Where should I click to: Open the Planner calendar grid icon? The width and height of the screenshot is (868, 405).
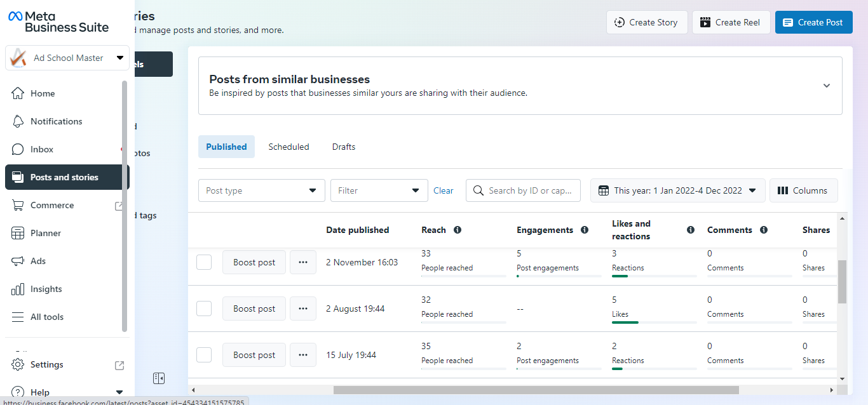click(18, 233)
